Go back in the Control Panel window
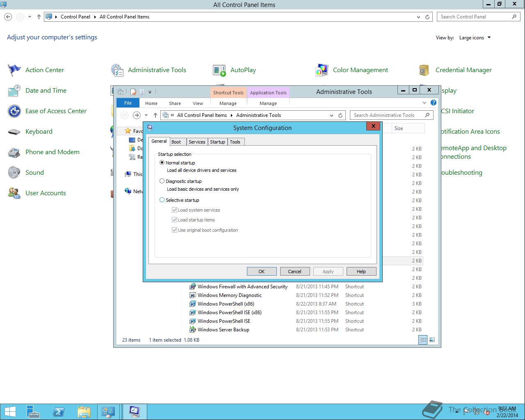This screenshot has height=420, width=525. pos(8,17)
